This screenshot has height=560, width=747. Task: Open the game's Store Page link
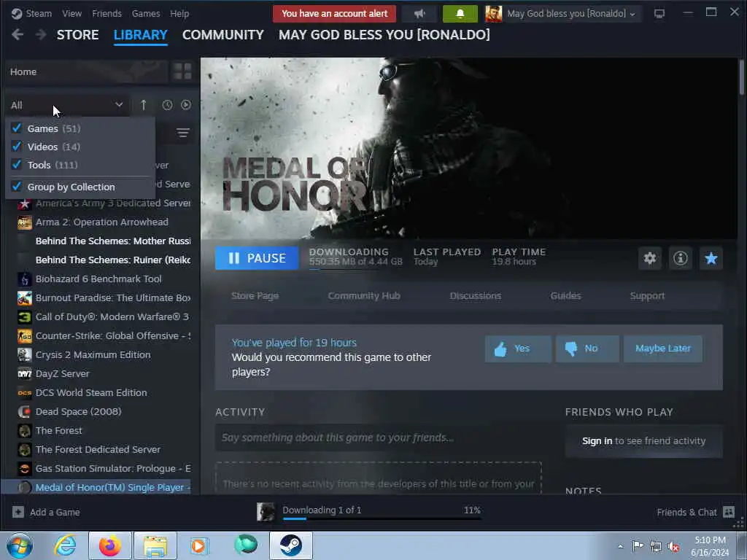pyautogui.click(x=255, y=296)
